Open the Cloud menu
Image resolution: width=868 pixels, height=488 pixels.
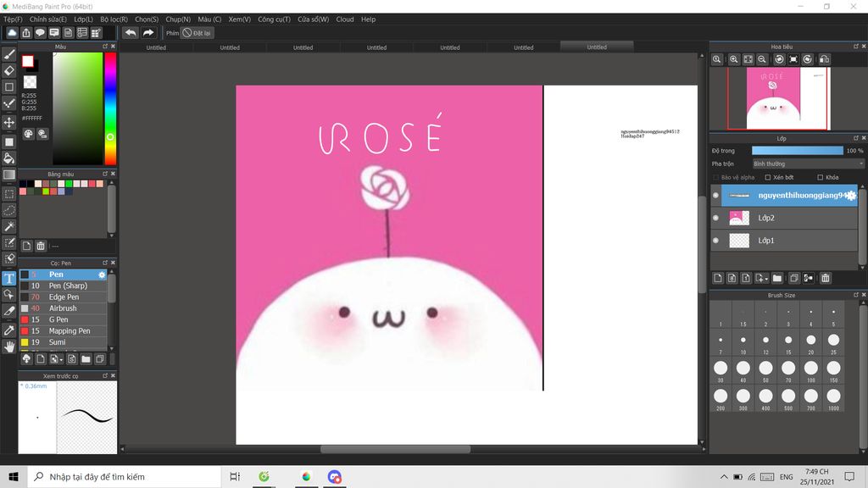[345, 19]
